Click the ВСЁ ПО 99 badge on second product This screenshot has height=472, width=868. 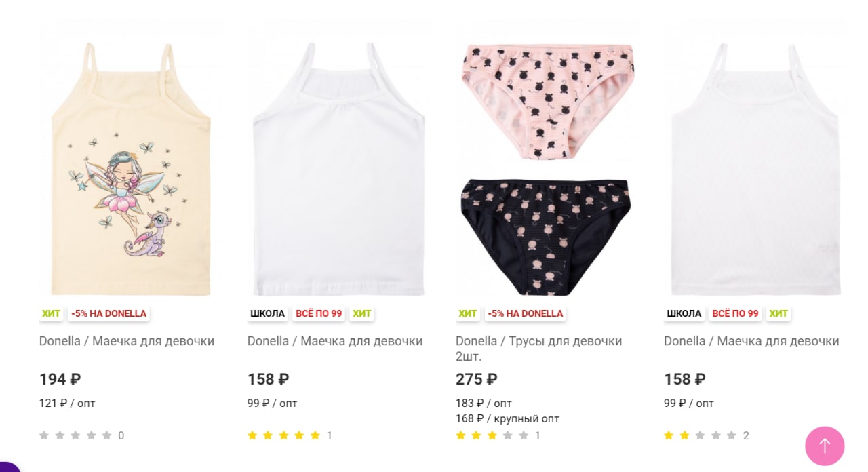pos(319,313)
